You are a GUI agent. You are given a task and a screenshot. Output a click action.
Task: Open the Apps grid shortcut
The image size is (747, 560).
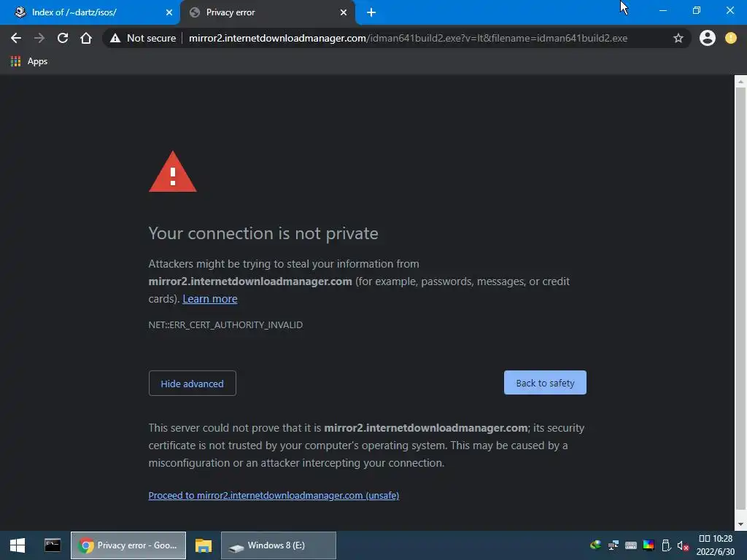coord(29,61)
